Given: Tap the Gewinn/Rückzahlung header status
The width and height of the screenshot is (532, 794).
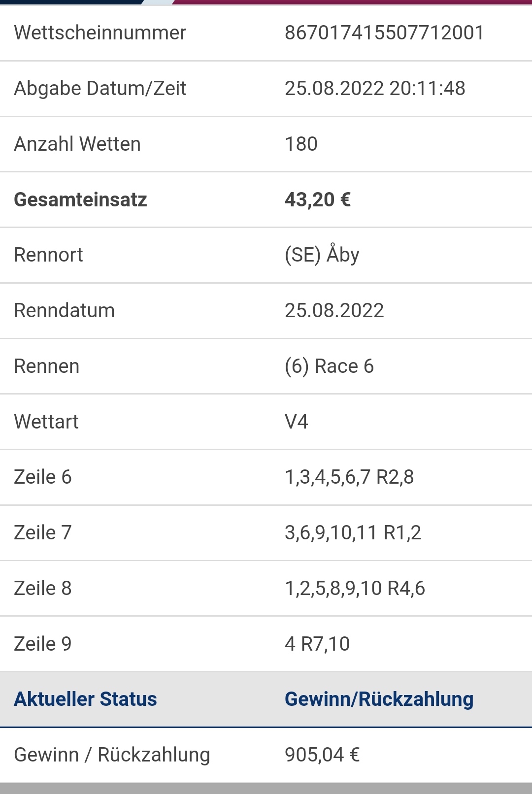Looking at the screenshot, I should (x=379, y=699).
